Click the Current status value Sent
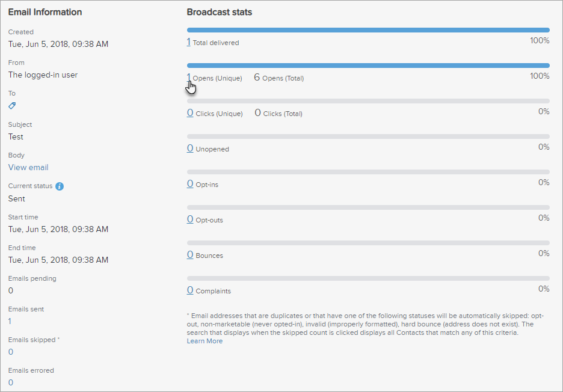This screenshot has height=392, width=563. coord(16,199)
